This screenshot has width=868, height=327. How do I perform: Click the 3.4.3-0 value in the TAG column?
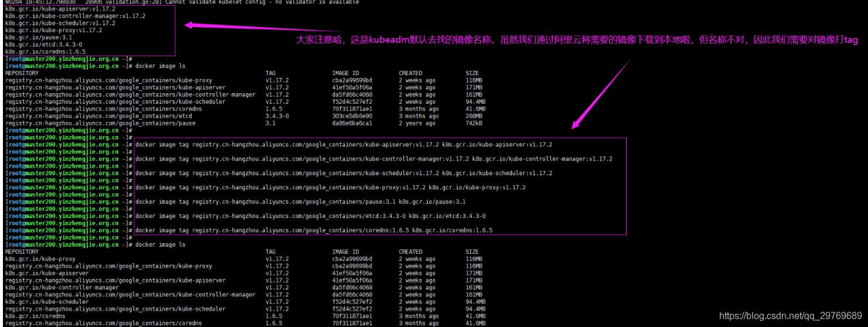[277, 116]
